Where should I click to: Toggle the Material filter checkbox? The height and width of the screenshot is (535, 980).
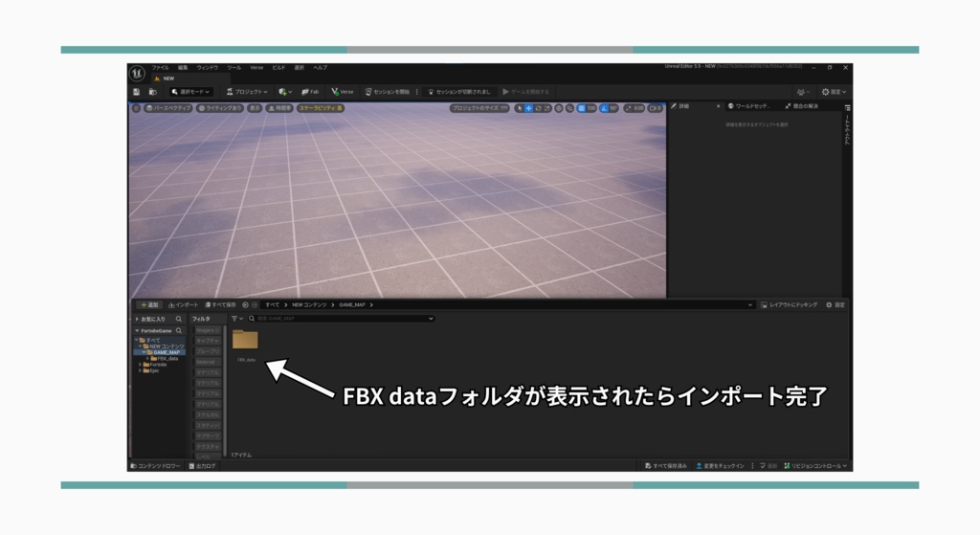(207, 362)
